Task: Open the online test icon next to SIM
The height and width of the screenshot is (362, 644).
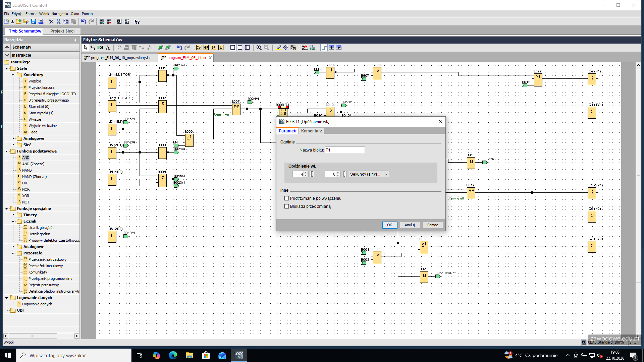Action: (312, 48)
